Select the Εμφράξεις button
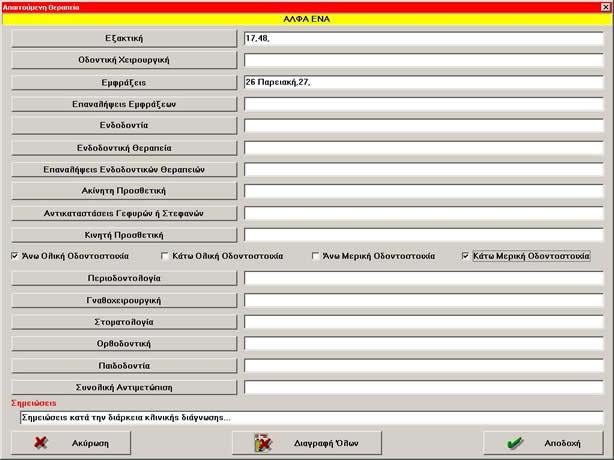 124,82
